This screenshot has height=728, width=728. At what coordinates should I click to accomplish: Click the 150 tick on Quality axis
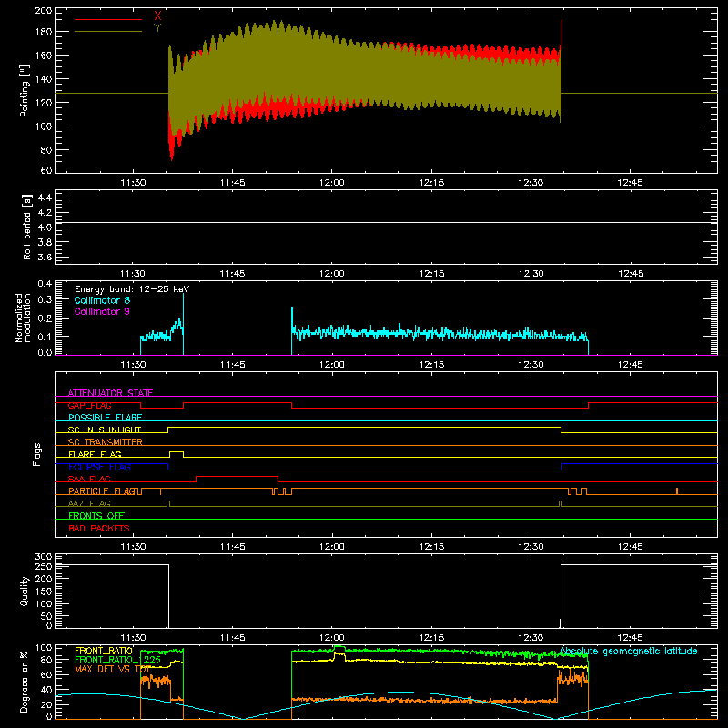pyautogui.click(x=44, y=591)
